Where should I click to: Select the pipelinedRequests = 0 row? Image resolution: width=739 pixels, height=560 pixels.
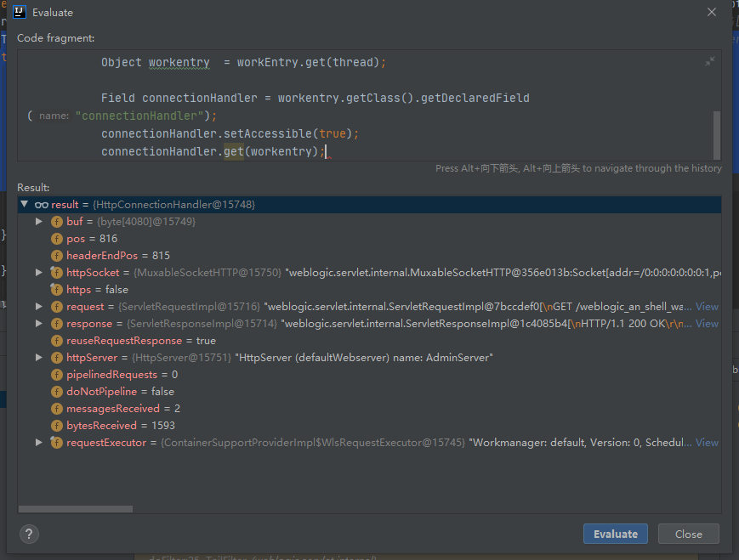tap(369, 375)
